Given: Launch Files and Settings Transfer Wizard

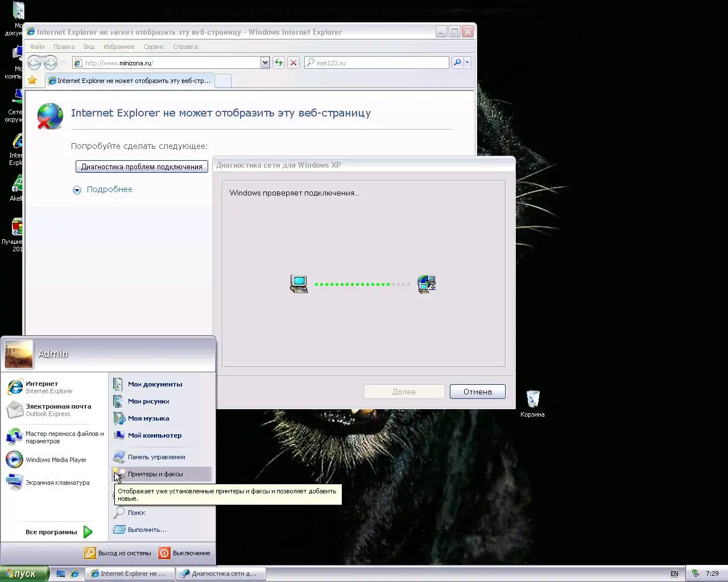Looking at the screenshot, I should [x=55, y=437].
